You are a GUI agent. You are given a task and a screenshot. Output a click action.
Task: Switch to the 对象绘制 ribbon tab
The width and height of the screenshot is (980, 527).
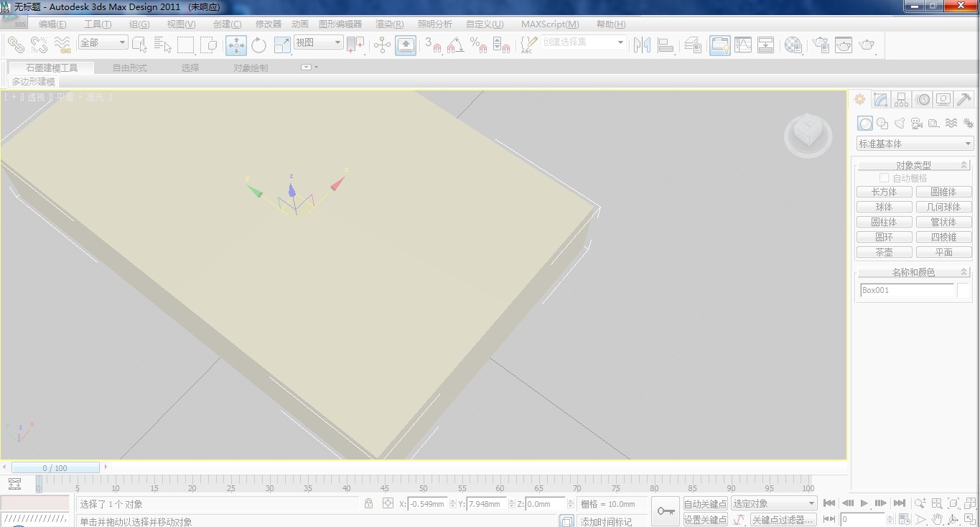[x=251, y=67]
